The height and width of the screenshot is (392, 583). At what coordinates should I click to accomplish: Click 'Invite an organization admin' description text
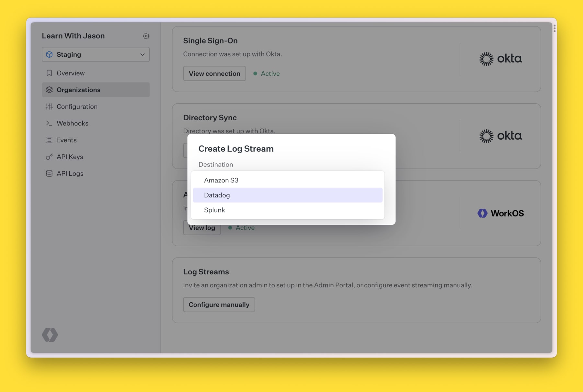(327, 285)
